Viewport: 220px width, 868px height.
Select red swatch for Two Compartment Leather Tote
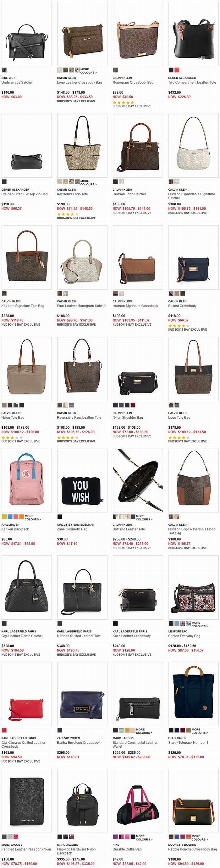pyautogui.click(x=177, y=70)
